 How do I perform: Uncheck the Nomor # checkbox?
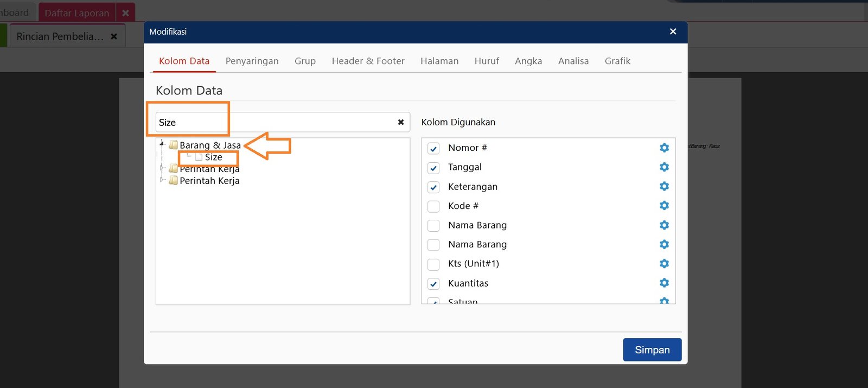[433, 148]
